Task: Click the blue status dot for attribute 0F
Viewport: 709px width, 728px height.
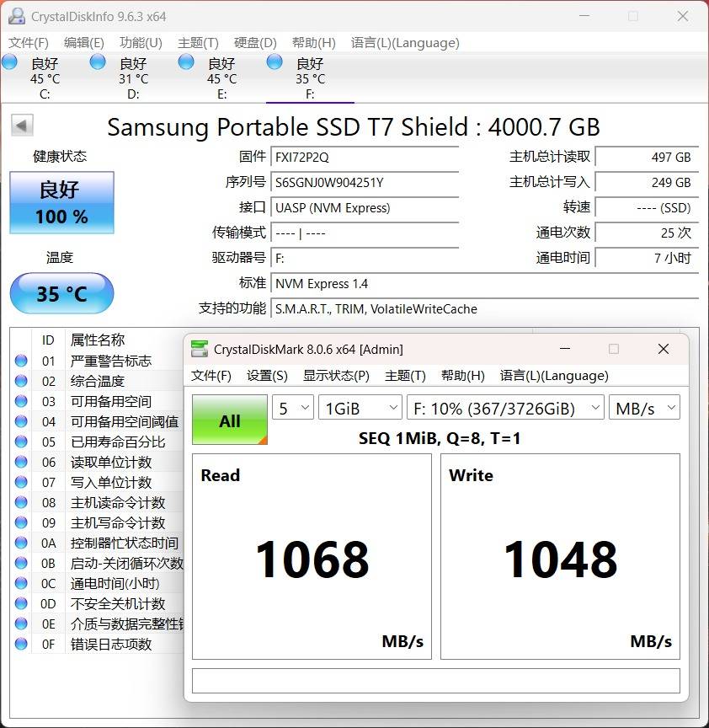Action: coord(21,644)
